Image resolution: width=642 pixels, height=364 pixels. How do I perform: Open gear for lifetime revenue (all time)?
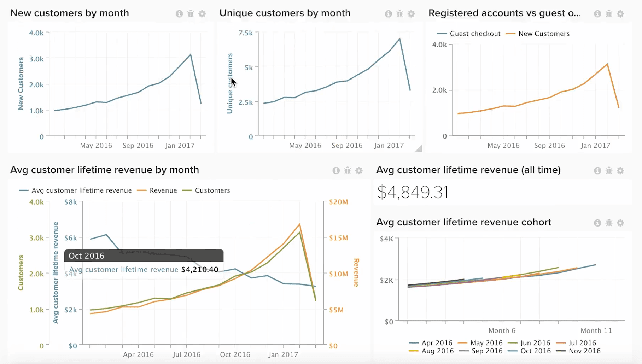(620, 171)
